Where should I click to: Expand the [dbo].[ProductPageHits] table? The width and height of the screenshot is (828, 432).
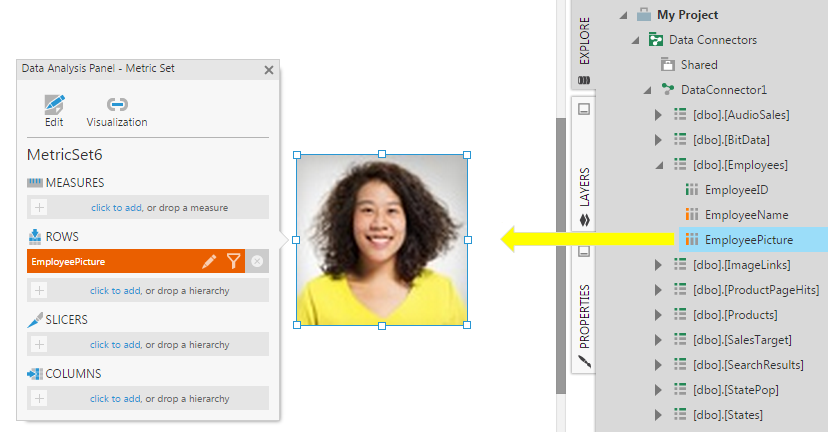click(658, 290)
